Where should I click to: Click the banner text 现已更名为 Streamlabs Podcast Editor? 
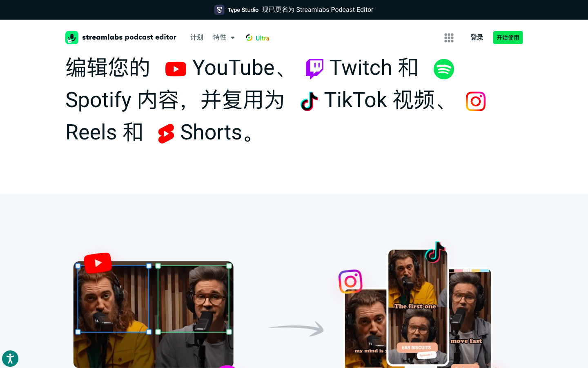(x=318, y=10)
